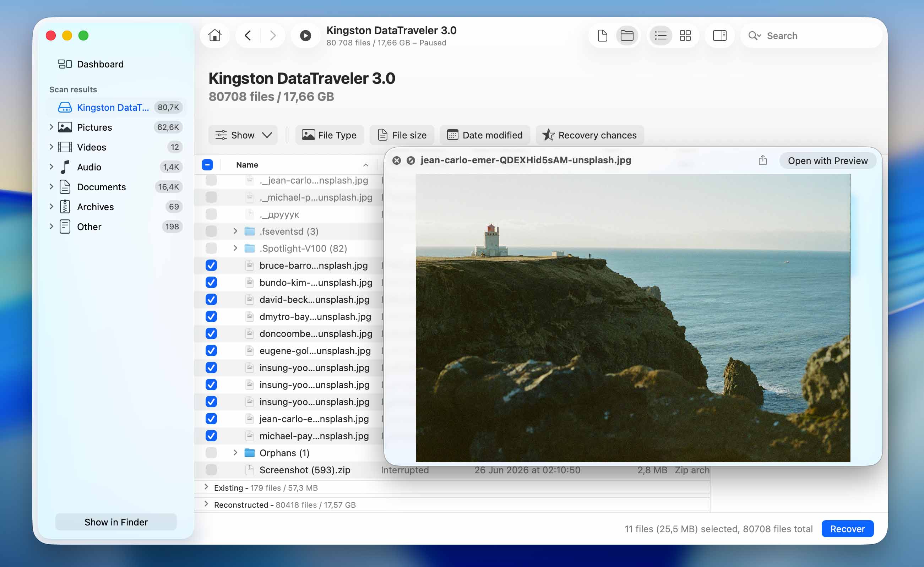The width and height of the screenshot is (924, 567).
Task: Expand the Reconstructed files group
Action: pyautogui.click(x=206, y=504)
